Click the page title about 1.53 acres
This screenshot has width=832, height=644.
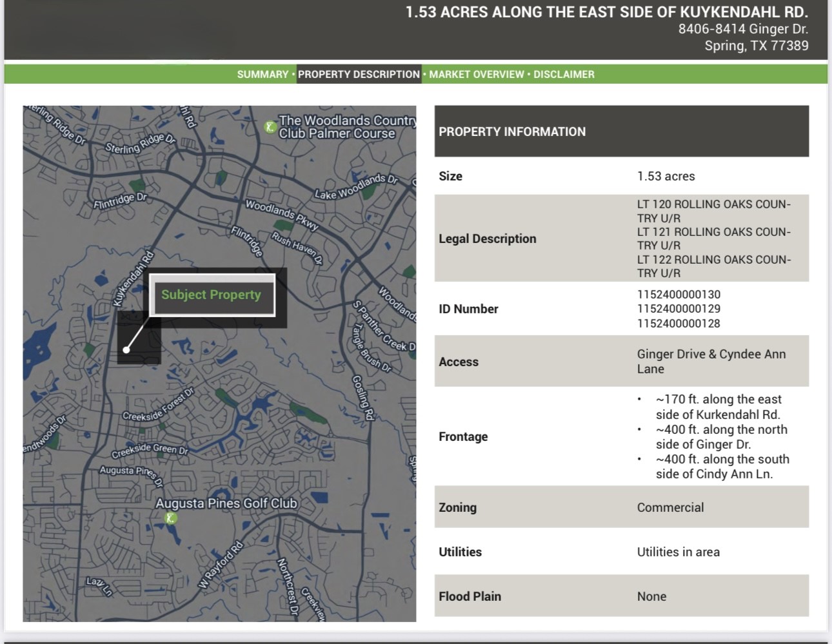606,12
